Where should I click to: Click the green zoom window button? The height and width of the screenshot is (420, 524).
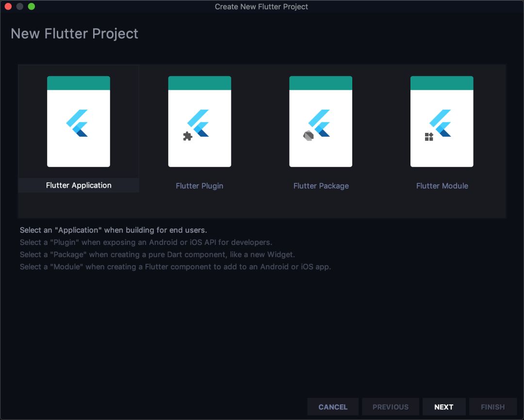(32, 6)
